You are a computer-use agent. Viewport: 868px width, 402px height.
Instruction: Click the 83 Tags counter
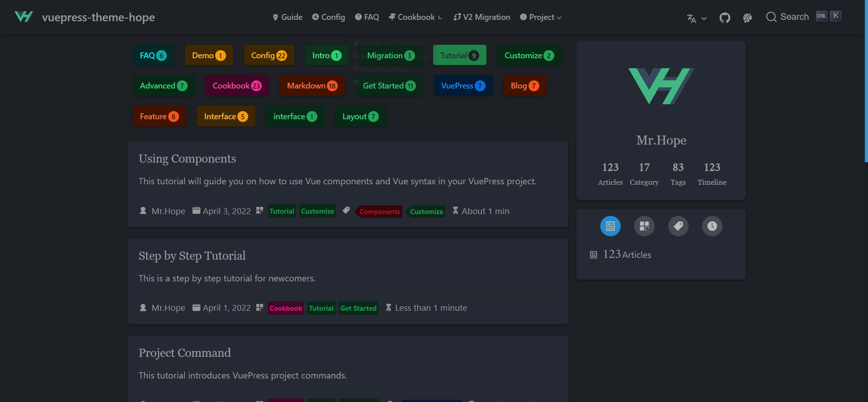[678, 174]
